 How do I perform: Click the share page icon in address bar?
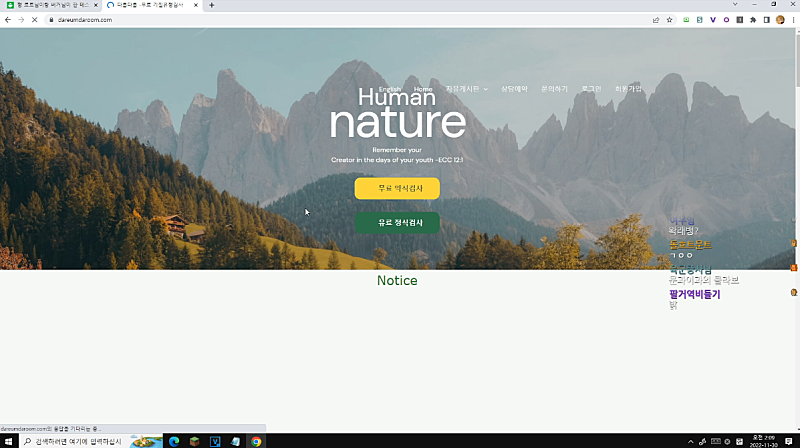pyautogui.click(x=656, y=20)
